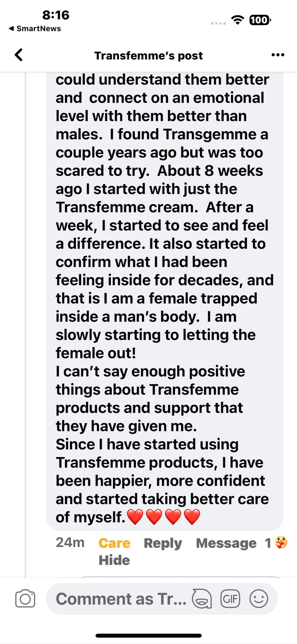The image size is (297, 644).
Task: Tap the battery 100 indicator
Action: (259, 20)
